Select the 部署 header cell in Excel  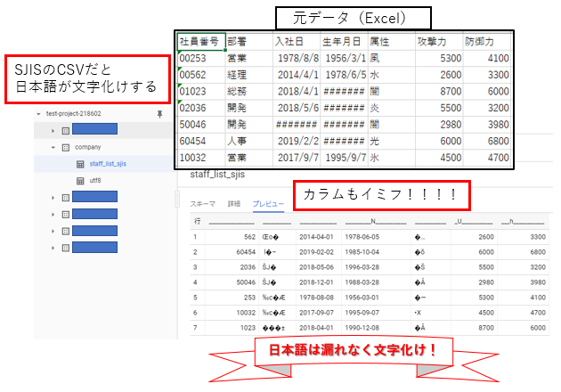coord(249,42)
